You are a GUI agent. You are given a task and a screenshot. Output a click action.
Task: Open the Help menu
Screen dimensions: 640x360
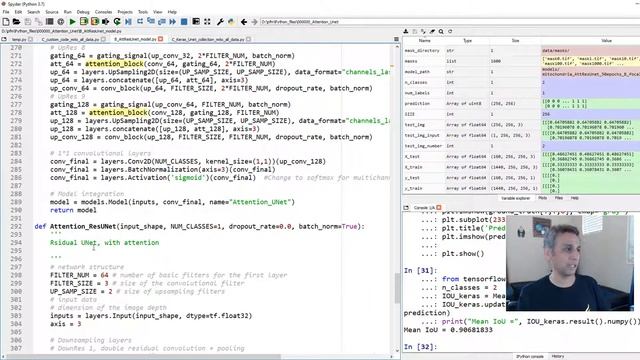[x=172, y=12]
